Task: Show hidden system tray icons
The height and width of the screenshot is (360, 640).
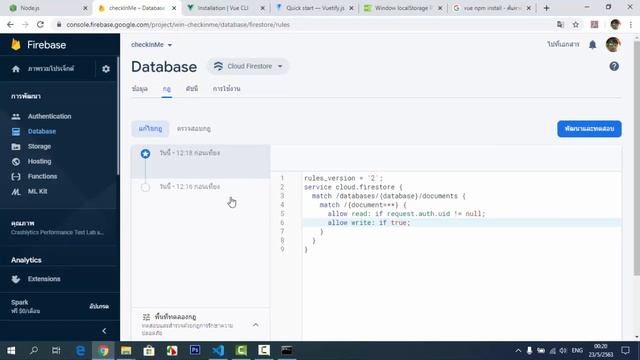Action: [518, 351]
